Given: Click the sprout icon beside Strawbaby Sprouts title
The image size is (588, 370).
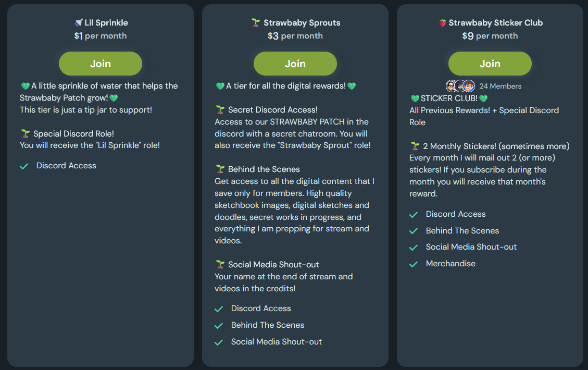Looking at the screenshot, I should pos(256,23).
